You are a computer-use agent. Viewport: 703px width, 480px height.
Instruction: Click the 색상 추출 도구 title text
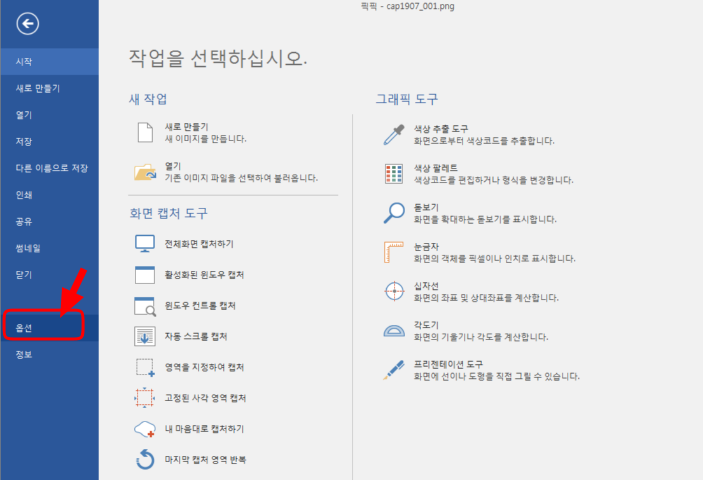point(441,129)
